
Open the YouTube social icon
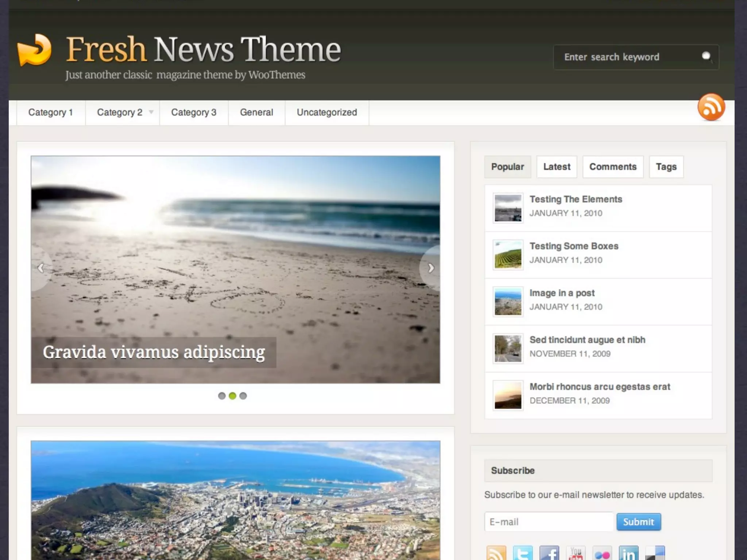point(576,553)
